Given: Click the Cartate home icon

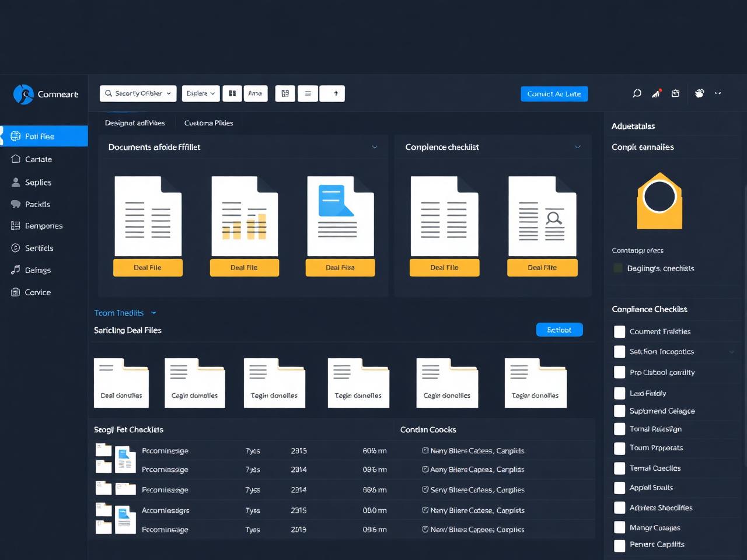Looking at the screenshot, I should pyautogui.click(x=16, y=159).
